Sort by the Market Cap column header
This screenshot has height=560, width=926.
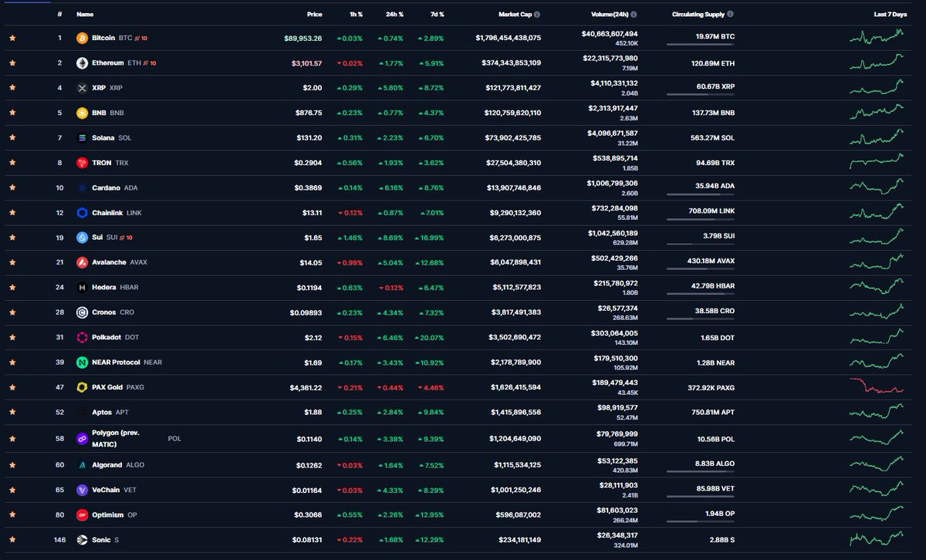tap(515, 14)
